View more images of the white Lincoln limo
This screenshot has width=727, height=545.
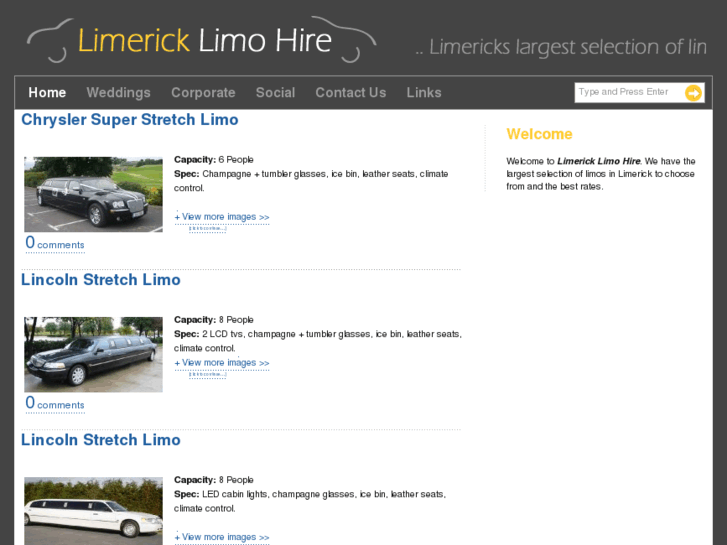pos(222,537)
